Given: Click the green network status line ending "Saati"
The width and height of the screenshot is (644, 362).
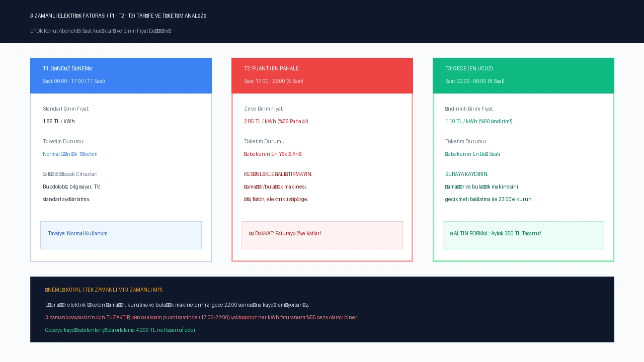Looking at the screenshot, I should pos(472,154).
